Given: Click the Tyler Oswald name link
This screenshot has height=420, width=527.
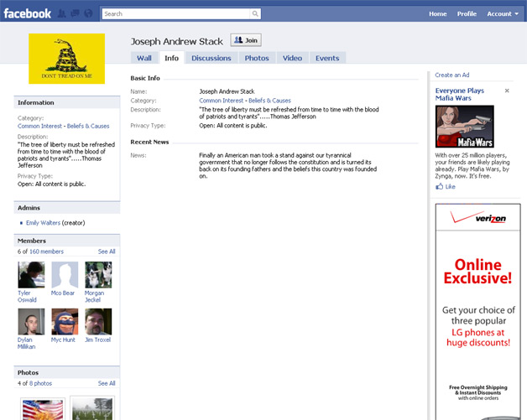Looking at the screenshot, I should pos(27,297).
